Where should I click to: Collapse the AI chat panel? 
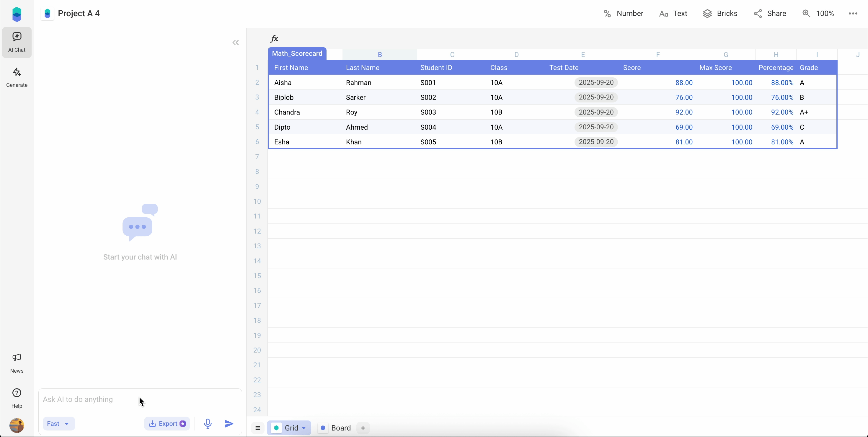click(x=236, y=43)
